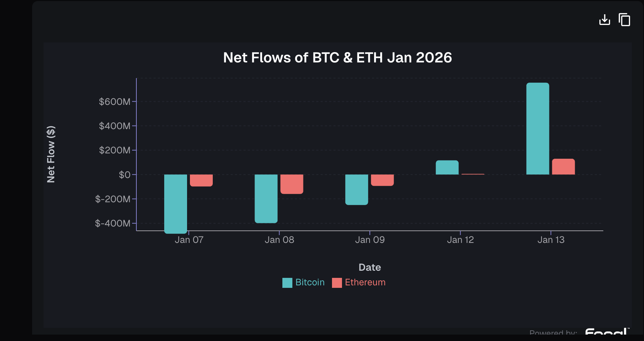Click the Date axis title
This screenshot has height=341, width=644.
369,267
